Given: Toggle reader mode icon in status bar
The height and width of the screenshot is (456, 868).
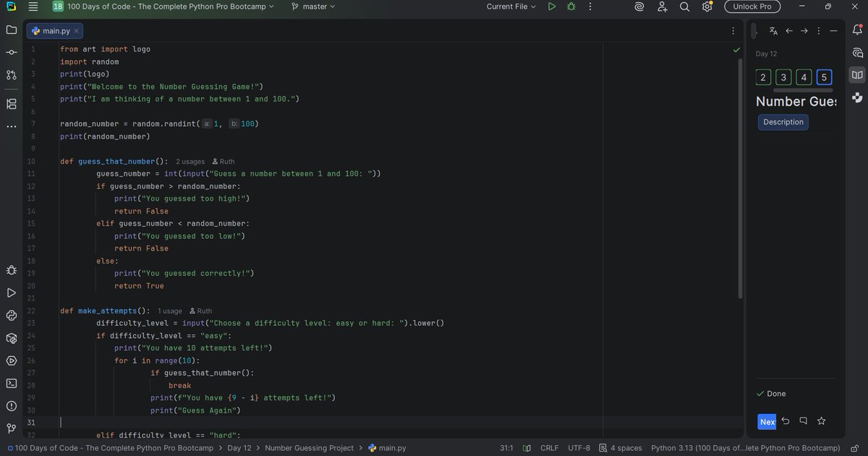Looking at the screenshot, I should tap(527, 448).
